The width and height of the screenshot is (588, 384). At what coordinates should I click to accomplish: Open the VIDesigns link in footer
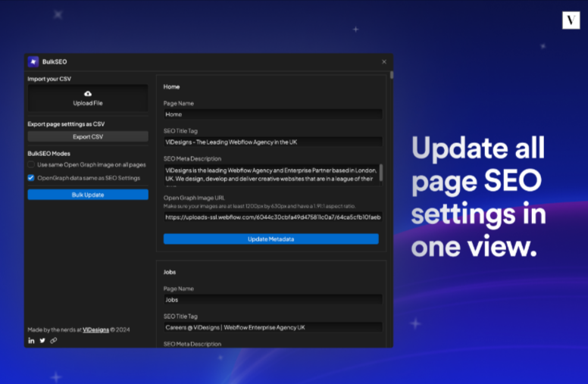[95, 329]
